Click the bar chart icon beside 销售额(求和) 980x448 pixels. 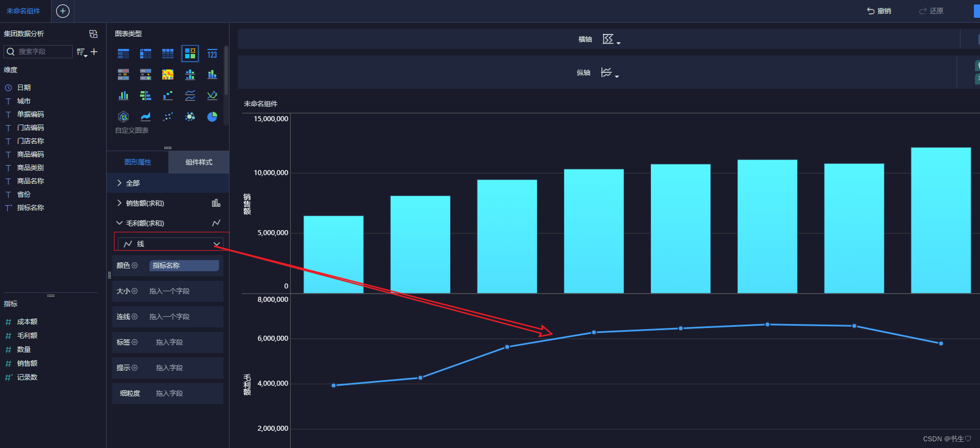(216, 203)
